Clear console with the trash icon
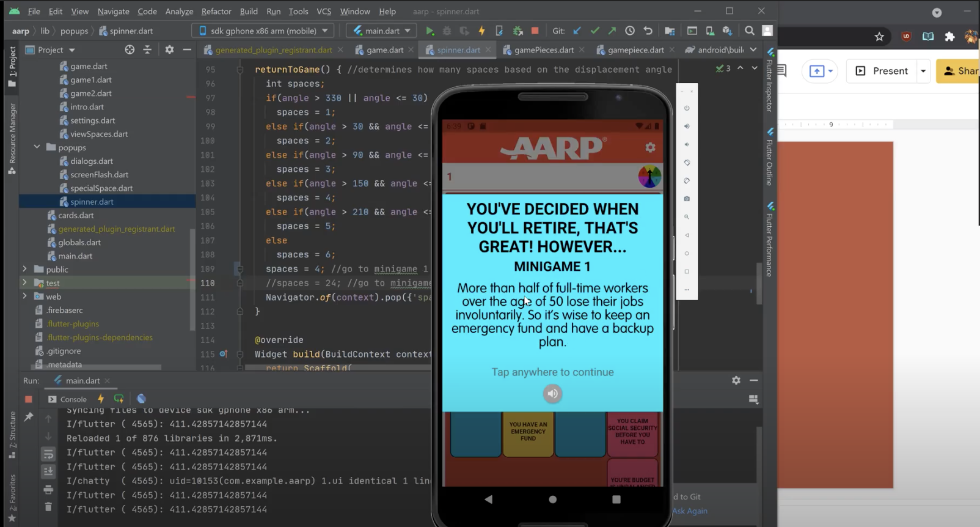The height and width of the screenshot is (527, 980). (48, 507)
